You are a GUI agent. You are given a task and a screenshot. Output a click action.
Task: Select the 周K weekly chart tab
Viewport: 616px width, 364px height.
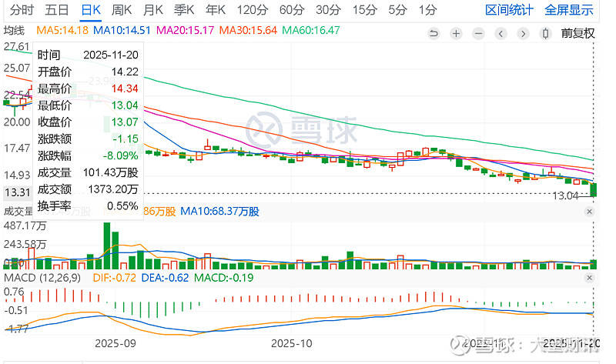(x=122, y=10)
